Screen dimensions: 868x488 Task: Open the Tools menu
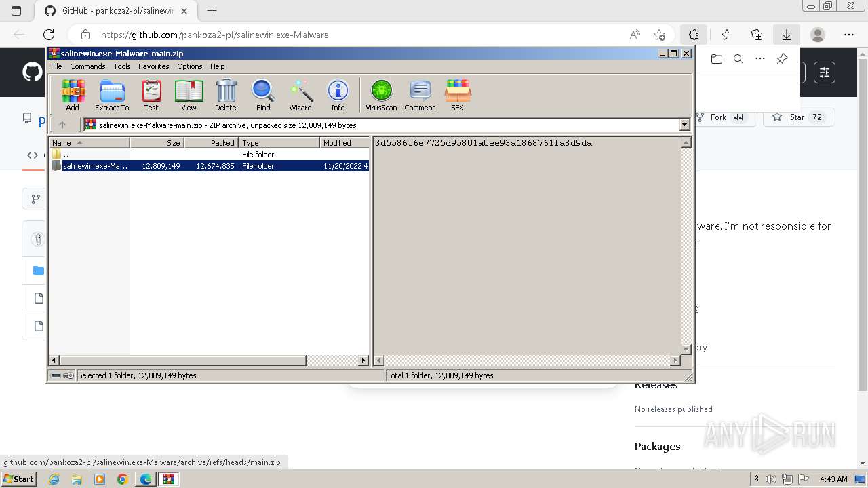point(122,66)
